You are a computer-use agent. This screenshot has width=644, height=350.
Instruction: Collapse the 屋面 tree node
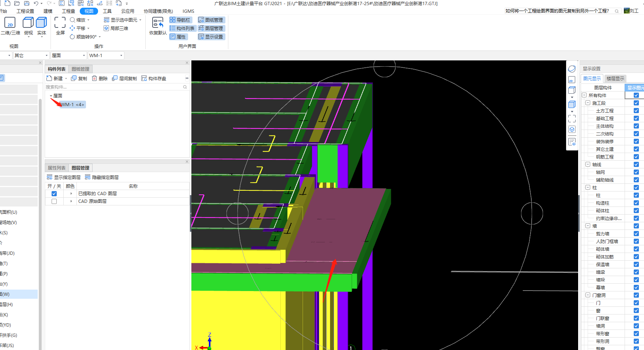click(x=51, y=96)
